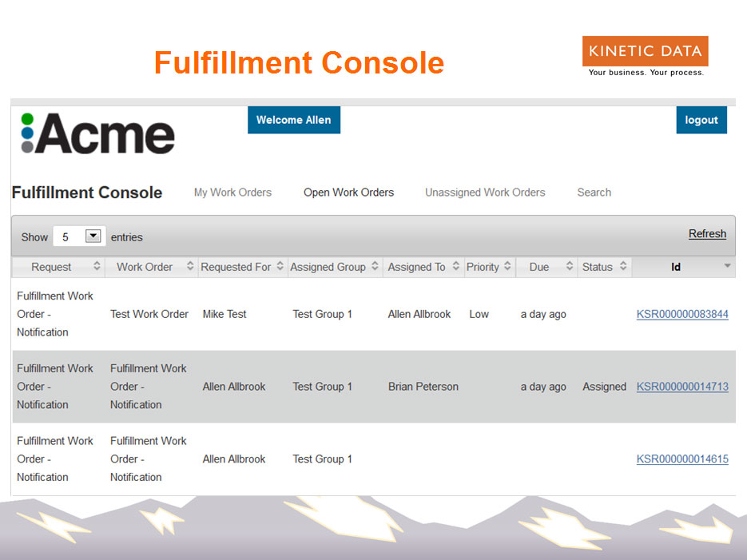Switch to Unassigned Work Orders tab

[485, 193]
